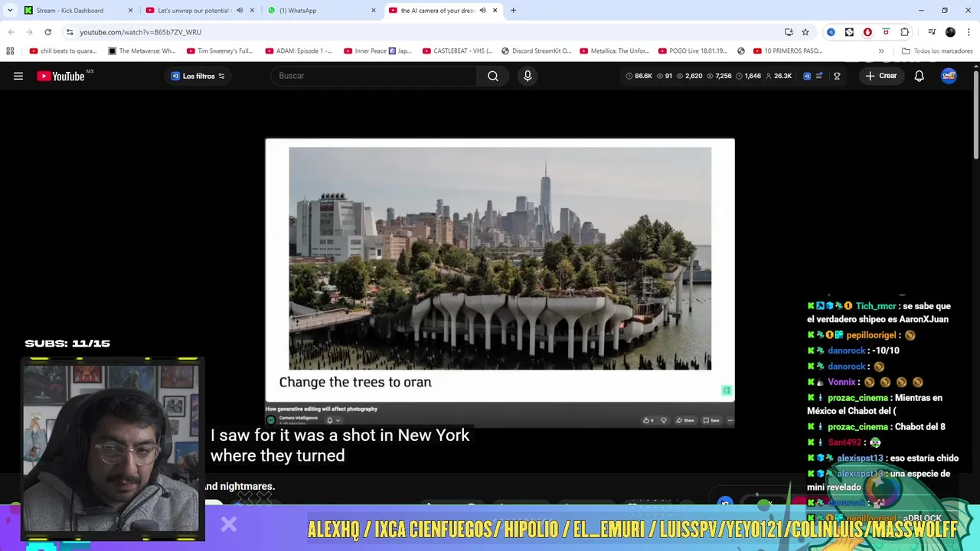This screenshot has height=551, width=980.
Task: Click the 'Change the trees to oran' prompt text
Action: [355, 382]
